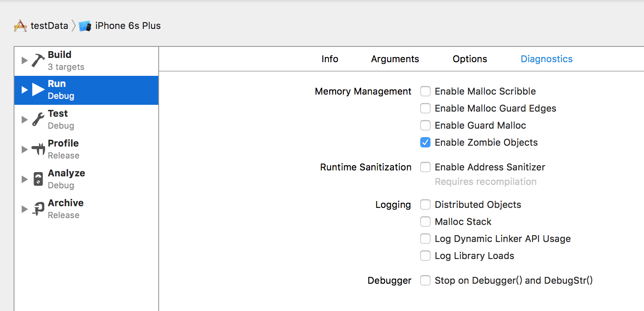Click the Archive clamp icon
Image resolution: width=644 pixels, height=311 pixels.
pyautogui.click(x=38, y=209)
